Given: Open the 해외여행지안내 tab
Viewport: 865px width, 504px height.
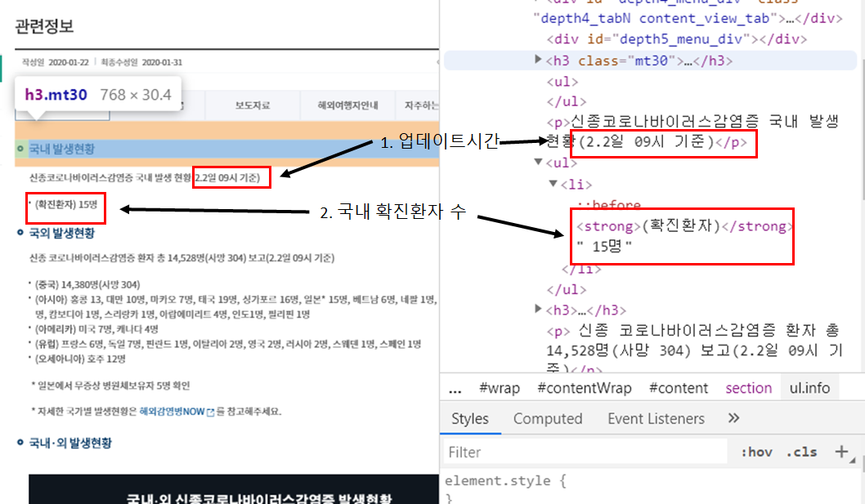Looking at the screenshot, I should pos(347,105).
